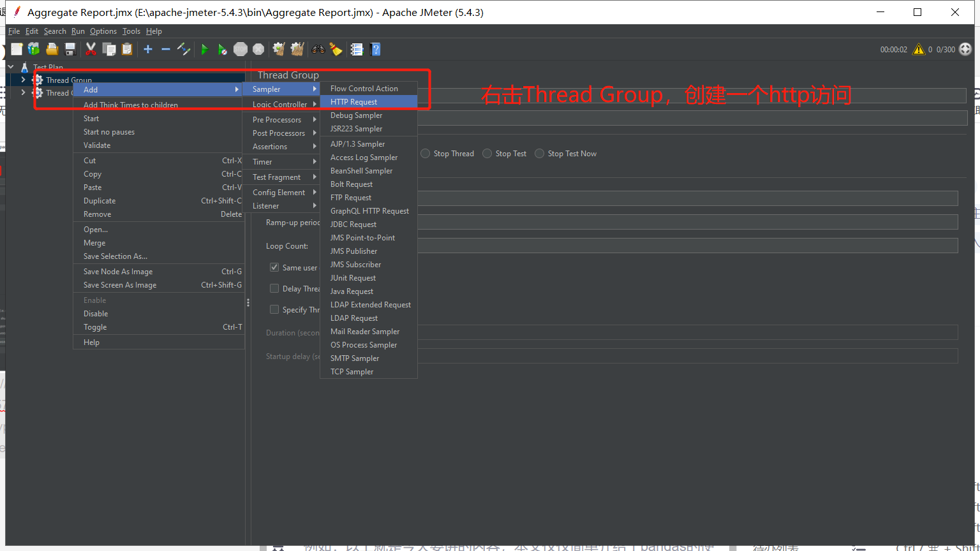Click the Collapse All minus icon

click(x=166, y=49)
